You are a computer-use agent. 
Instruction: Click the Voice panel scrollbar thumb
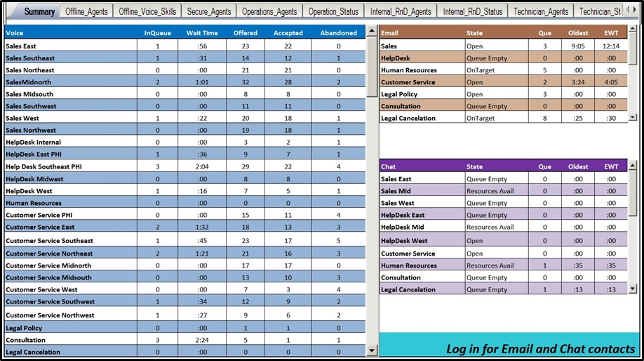[x=372, y=67]
